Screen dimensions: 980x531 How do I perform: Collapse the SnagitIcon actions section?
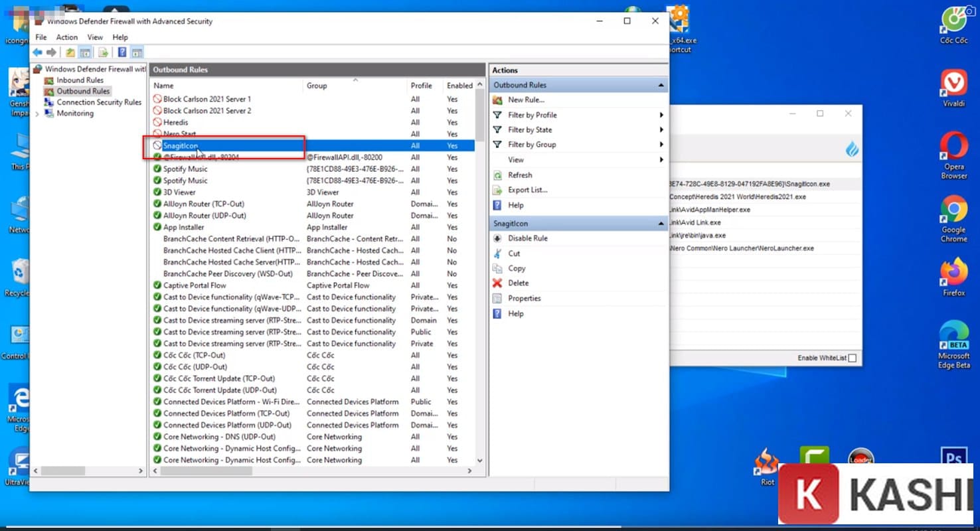tap(661, 224)
